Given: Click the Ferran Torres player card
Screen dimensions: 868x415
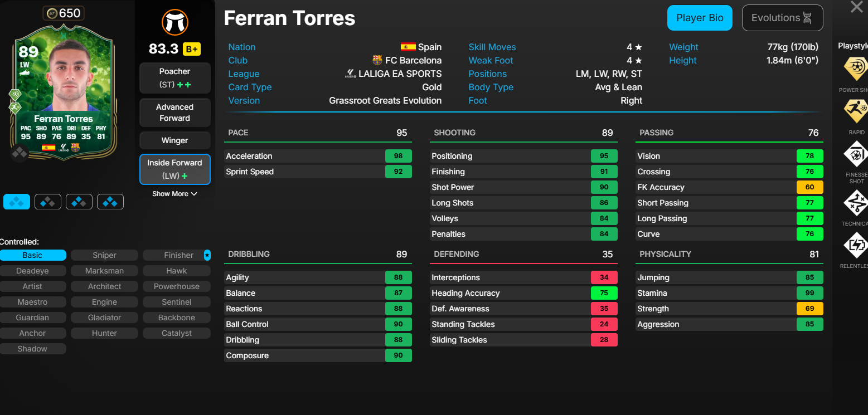Looking at the screenshot, I should point(64,92).
